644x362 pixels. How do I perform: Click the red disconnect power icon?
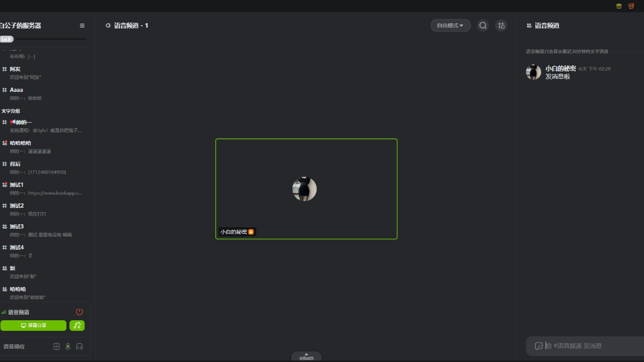click(79, 312)
